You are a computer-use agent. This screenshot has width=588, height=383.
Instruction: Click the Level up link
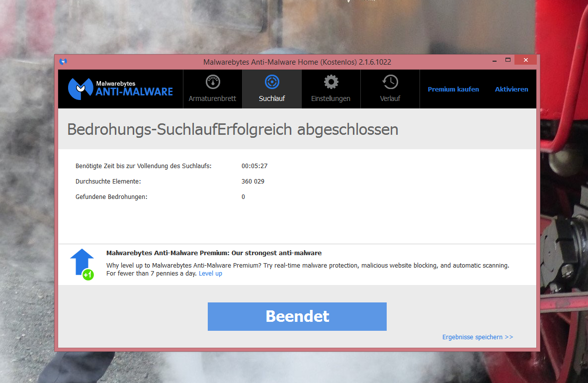[x=210, y=274]
